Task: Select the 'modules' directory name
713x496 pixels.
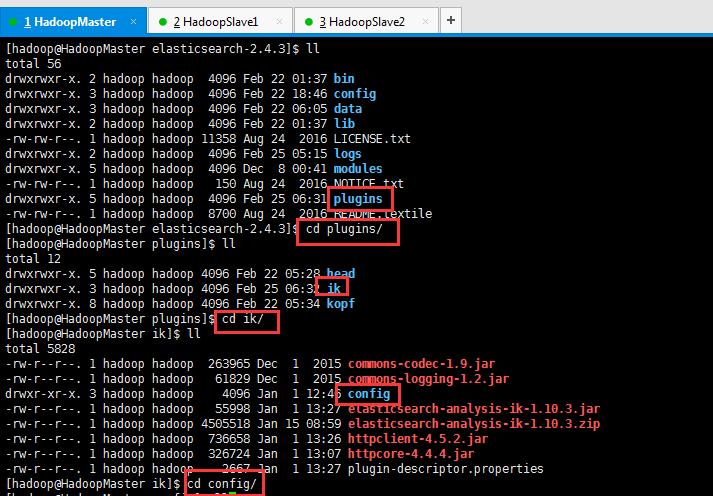Action: [358, 169]
